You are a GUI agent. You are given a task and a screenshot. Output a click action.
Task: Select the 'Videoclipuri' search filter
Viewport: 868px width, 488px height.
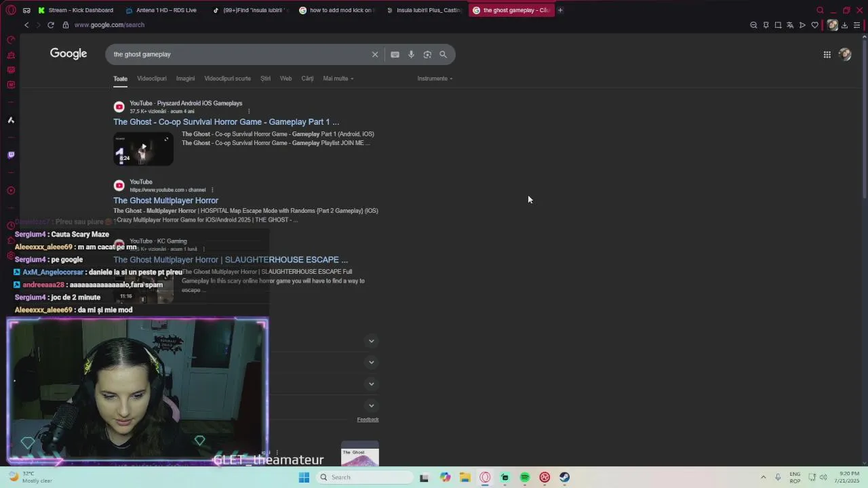[152, 79]
